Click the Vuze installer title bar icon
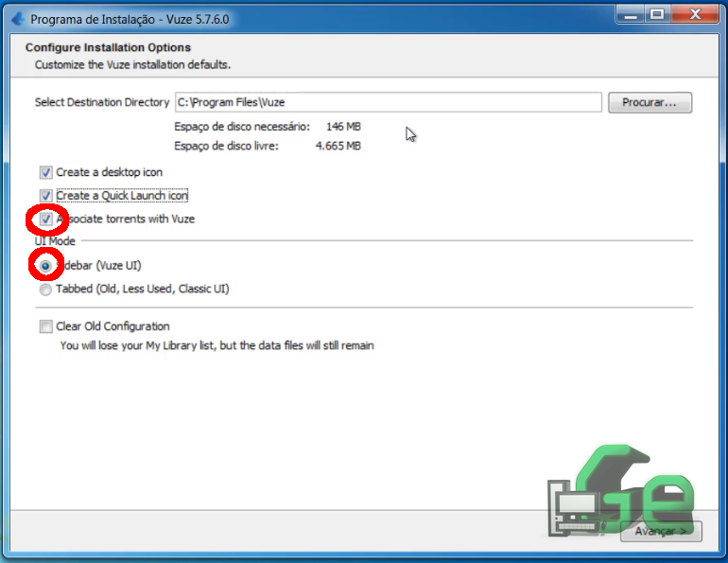Viewport: 728px width, 563px height. coord(18,19)
